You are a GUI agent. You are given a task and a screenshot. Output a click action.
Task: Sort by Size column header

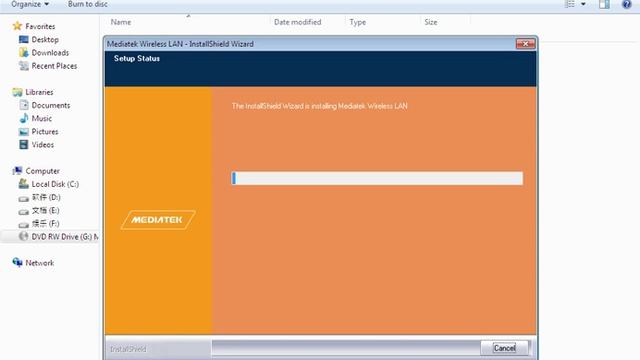431,22
